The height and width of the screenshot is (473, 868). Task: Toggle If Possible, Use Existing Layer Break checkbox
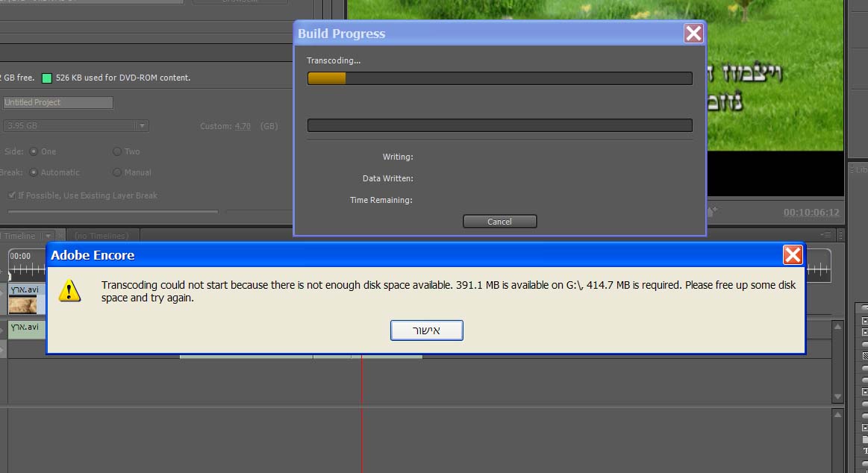pos(12,195)
